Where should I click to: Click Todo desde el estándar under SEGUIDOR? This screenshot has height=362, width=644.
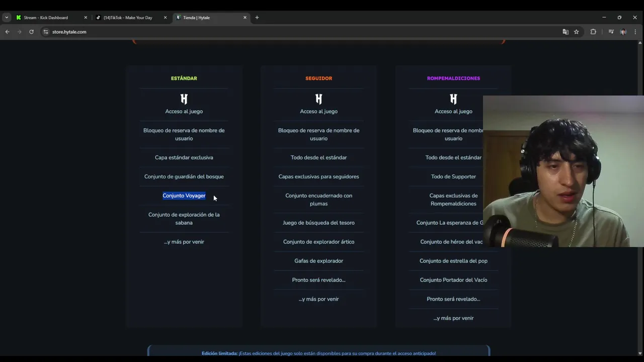pos(319,157)
